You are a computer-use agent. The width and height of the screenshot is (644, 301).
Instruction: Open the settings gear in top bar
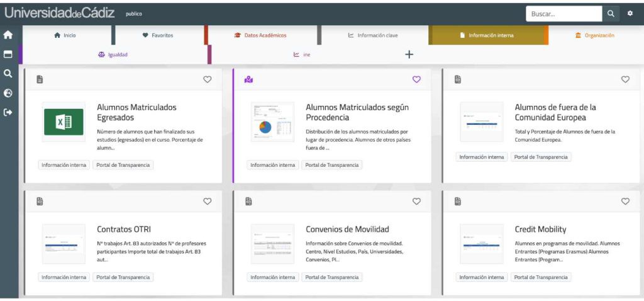click(x=630, y=14)
